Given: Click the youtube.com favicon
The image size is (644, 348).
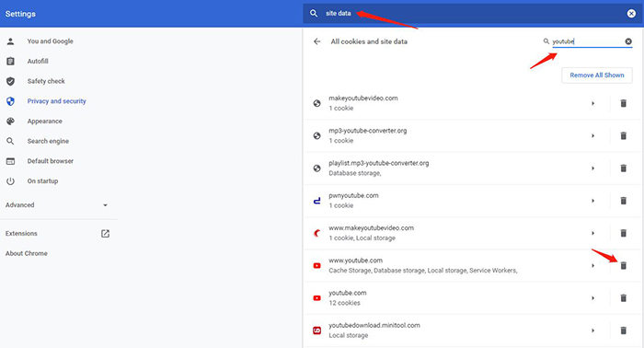Looking at the screenshot, I should click(x=317, y=298).
